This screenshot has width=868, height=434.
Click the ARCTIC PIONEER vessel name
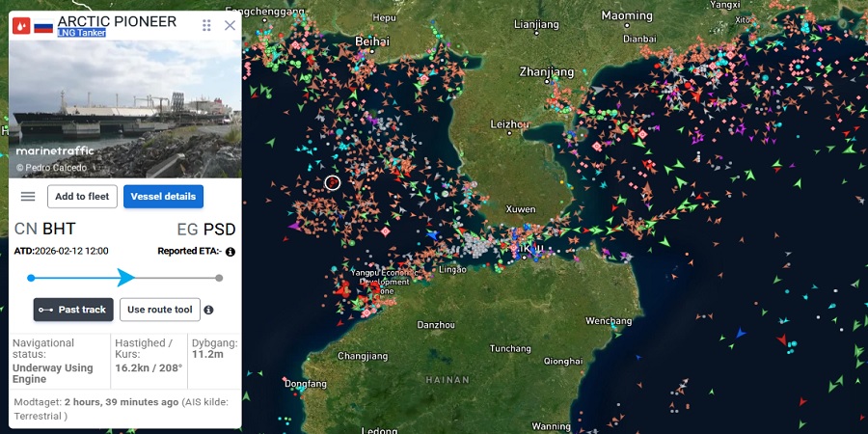click(117, 20)
